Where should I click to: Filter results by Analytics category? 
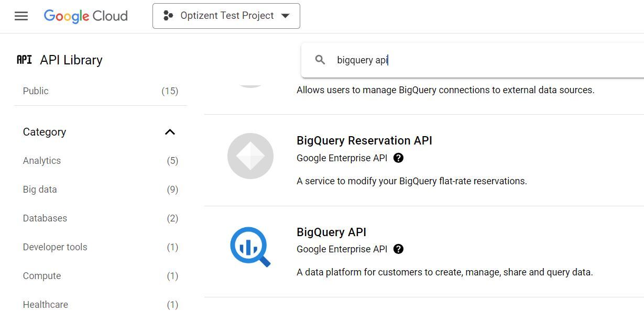coord(41,161)
